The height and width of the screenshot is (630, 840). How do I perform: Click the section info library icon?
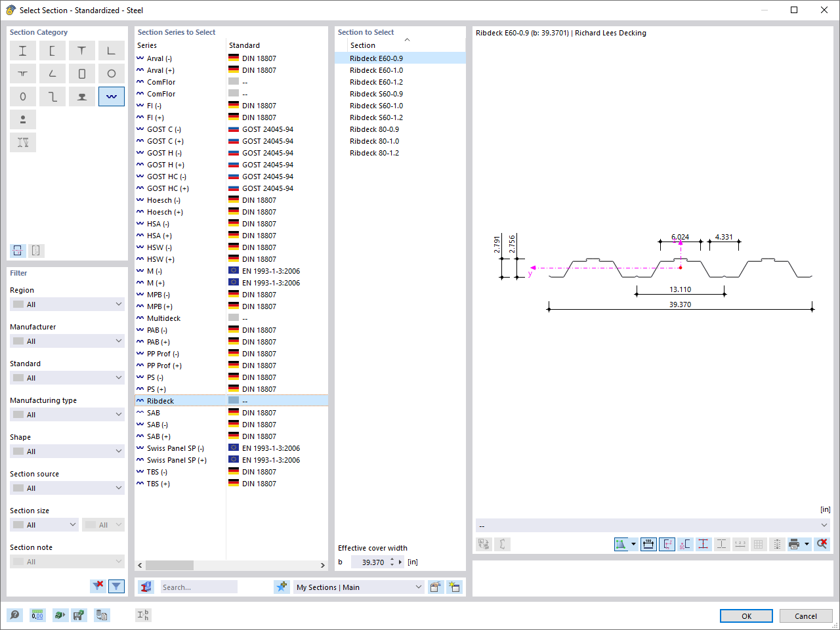pos(146,587)
